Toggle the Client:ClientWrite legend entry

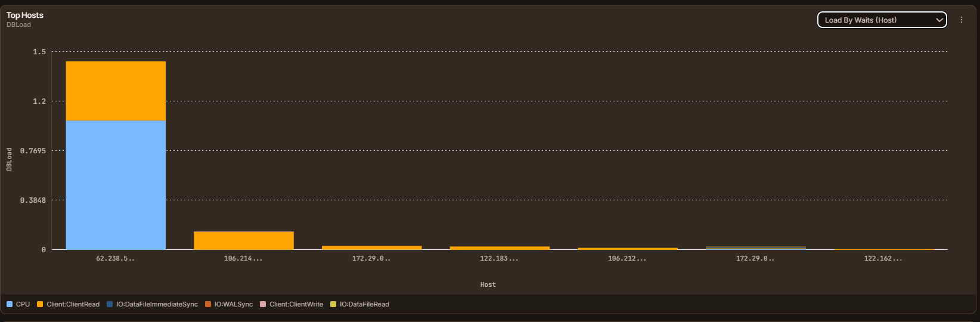[292, 304]
